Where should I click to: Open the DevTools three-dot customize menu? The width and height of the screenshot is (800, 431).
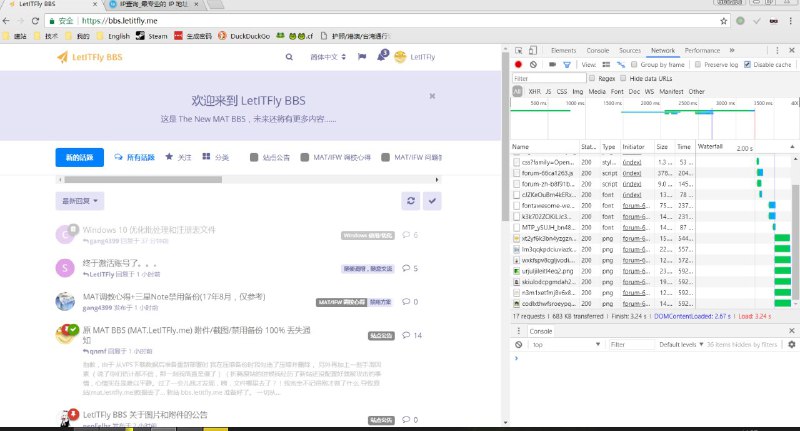click(x=777, y=50)
